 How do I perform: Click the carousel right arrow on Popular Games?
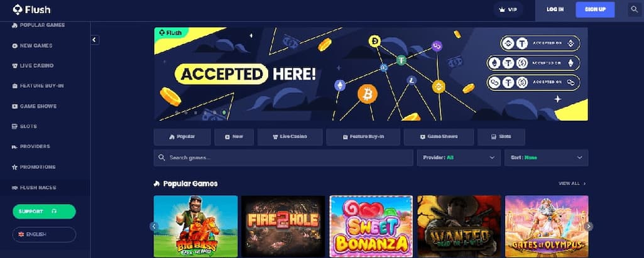589,227
